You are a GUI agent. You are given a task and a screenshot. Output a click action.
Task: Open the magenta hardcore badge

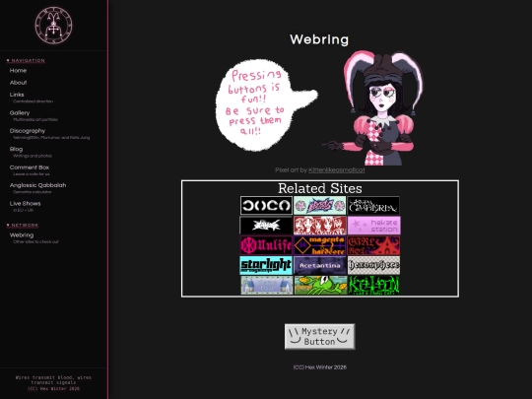tap(320, 245)
